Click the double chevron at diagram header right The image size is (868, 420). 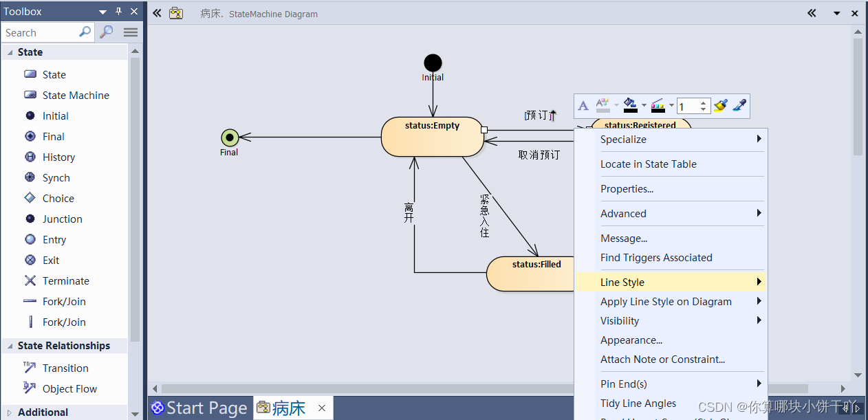tap(812, 13)
